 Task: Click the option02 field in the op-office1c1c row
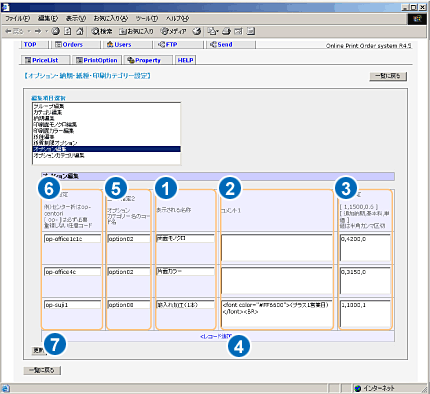129,239
